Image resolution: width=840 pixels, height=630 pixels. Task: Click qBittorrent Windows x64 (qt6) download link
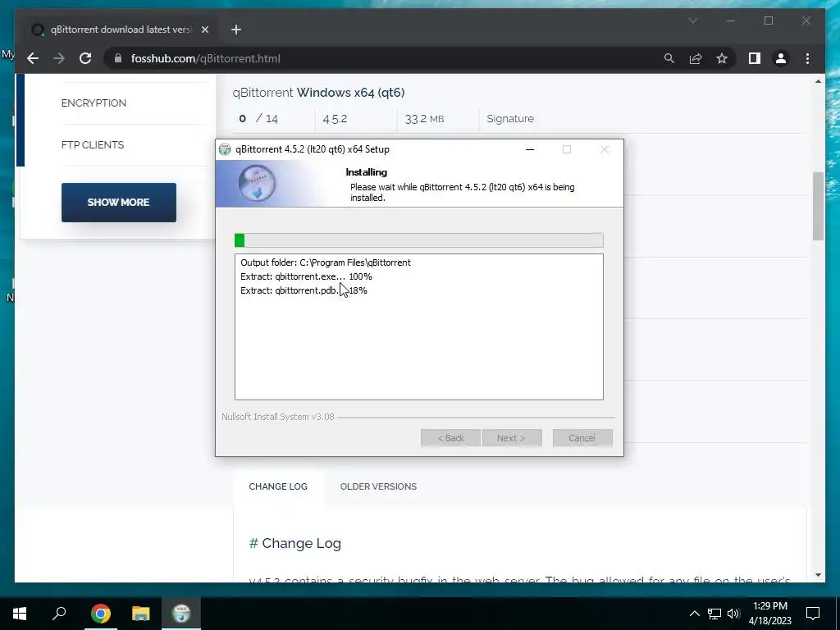pos(318,92)
